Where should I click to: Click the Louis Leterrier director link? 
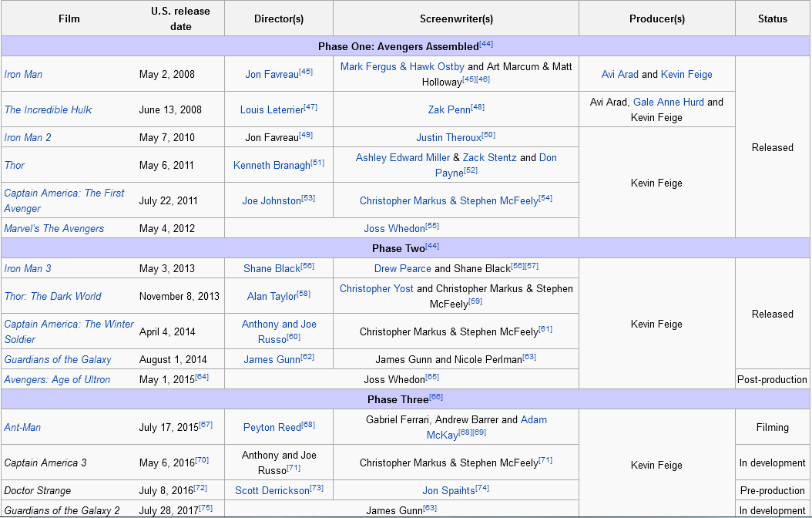tap(272, 109)
